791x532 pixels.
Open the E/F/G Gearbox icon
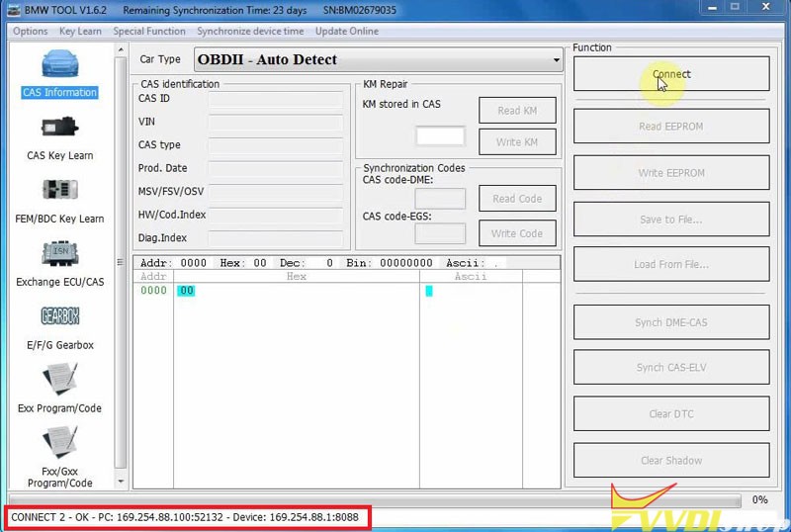[60, 316]
